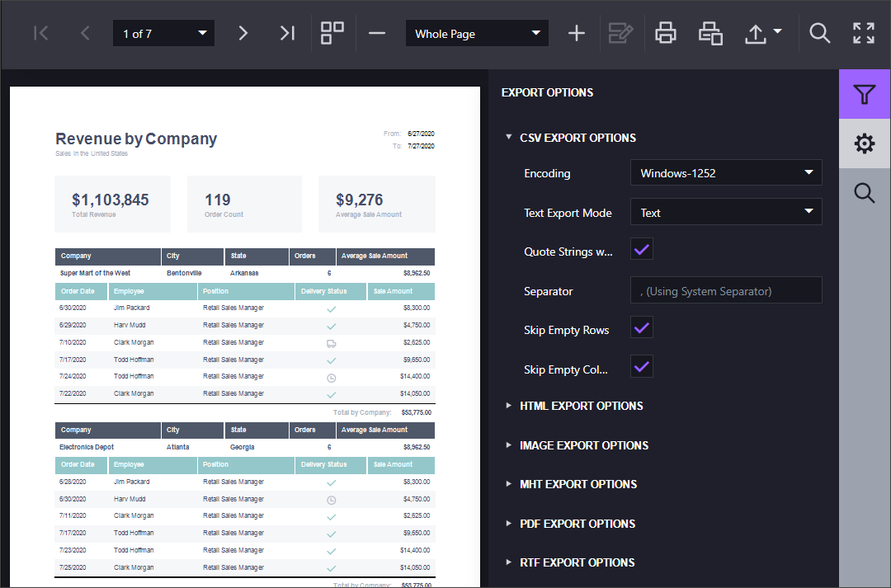Go to the previous page
Image resolution: width=891 pixels, height=588 pixels.
[x=85, y=34]
